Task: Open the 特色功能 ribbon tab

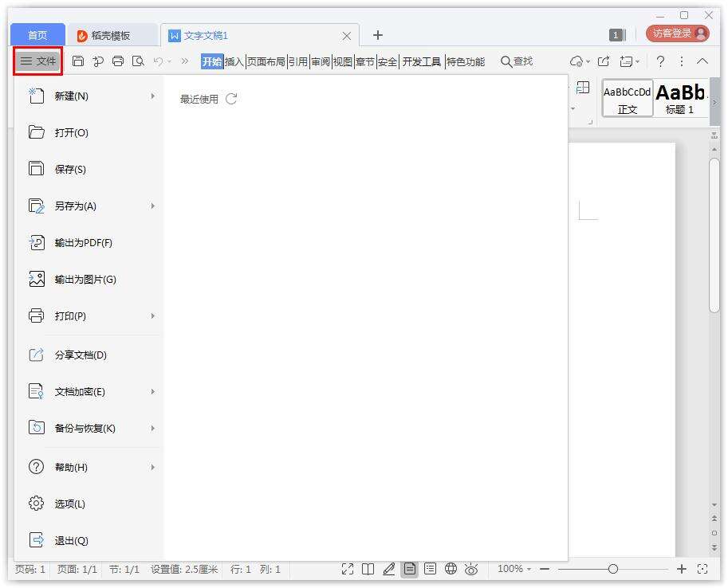Action: click(466, 61)
